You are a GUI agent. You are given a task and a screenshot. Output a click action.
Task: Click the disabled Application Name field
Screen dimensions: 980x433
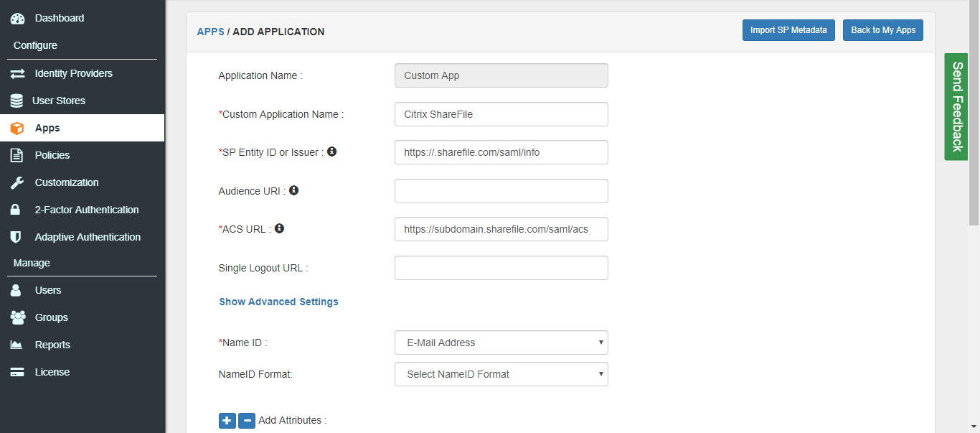(501, 75)
